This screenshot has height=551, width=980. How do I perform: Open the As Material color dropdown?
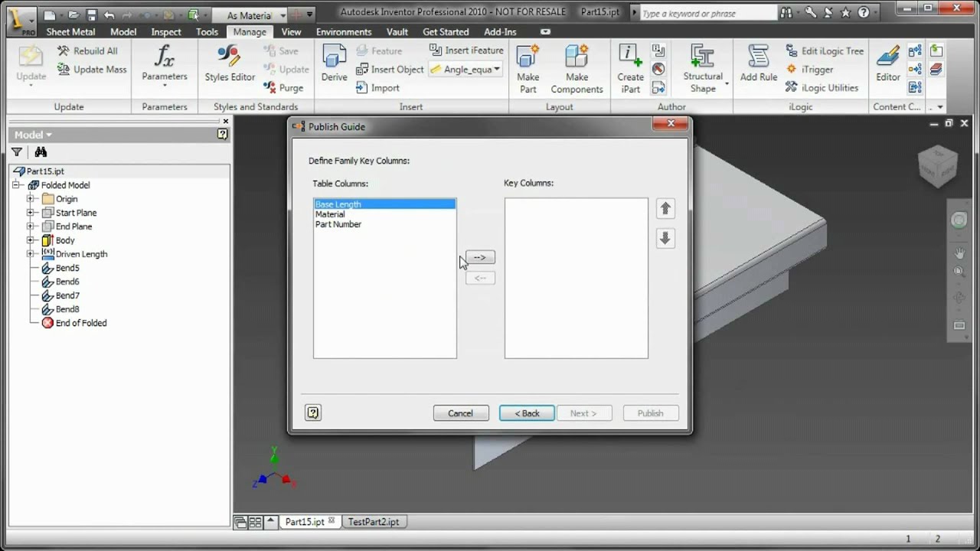pos(282,15)
